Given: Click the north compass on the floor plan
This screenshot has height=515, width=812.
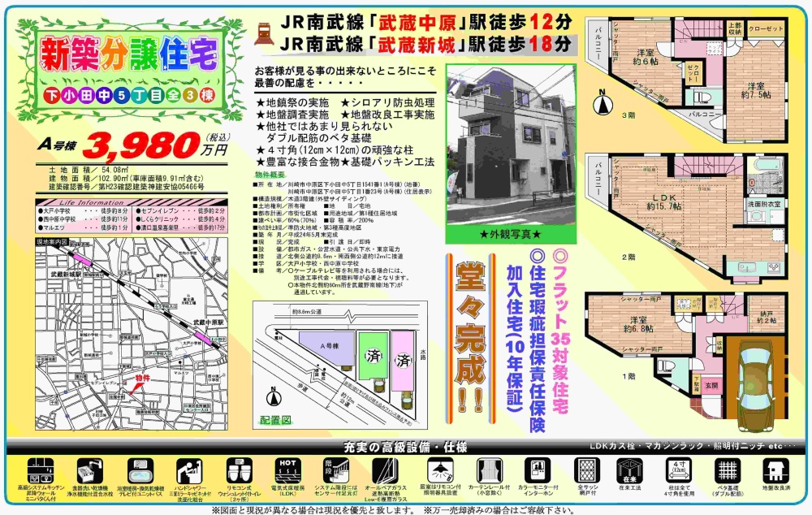Looking at the screenshot, I should point(603,102).
